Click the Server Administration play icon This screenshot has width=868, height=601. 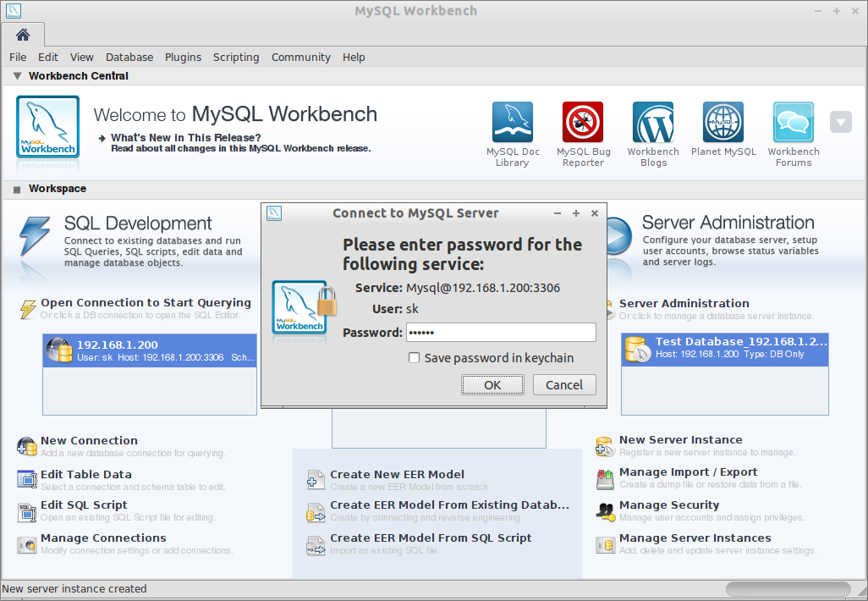(x=619, y=236)
